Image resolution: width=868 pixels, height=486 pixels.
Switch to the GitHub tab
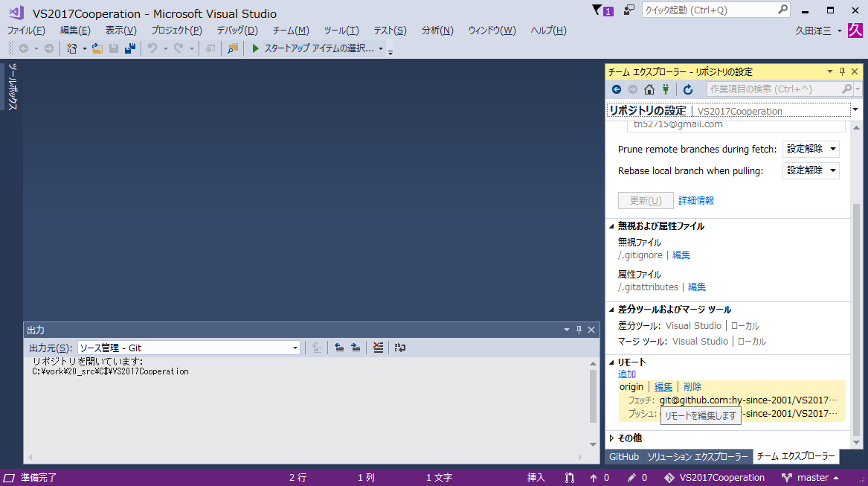pyautogui.click(x=623, y=456)
